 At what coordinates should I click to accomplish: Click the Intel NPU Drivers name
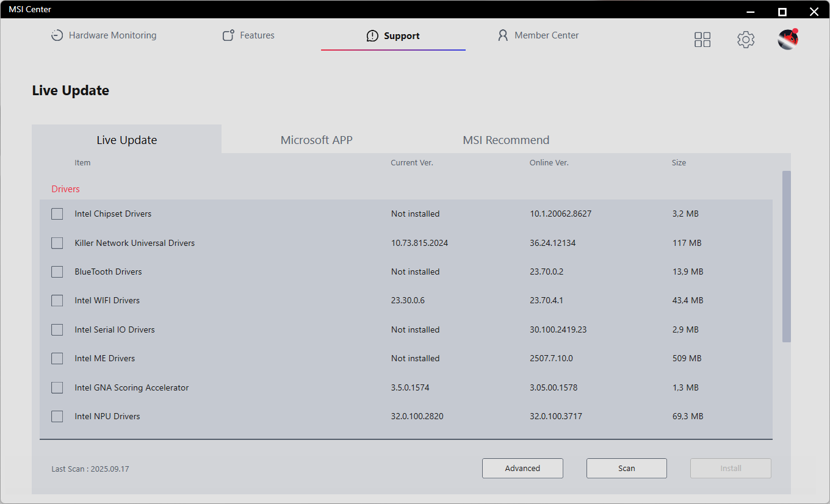click(x=107, y=416)
